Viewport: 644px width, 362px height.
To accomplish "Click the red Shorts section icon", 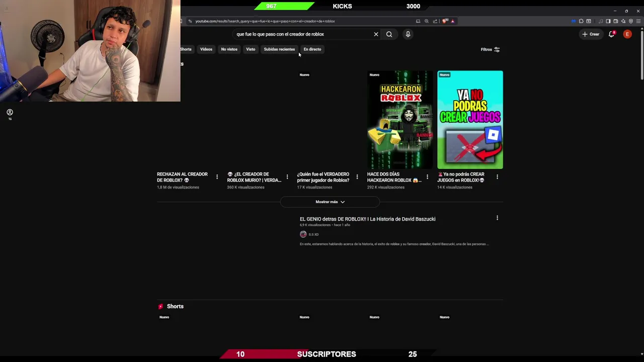I will (x=160, y=306).
